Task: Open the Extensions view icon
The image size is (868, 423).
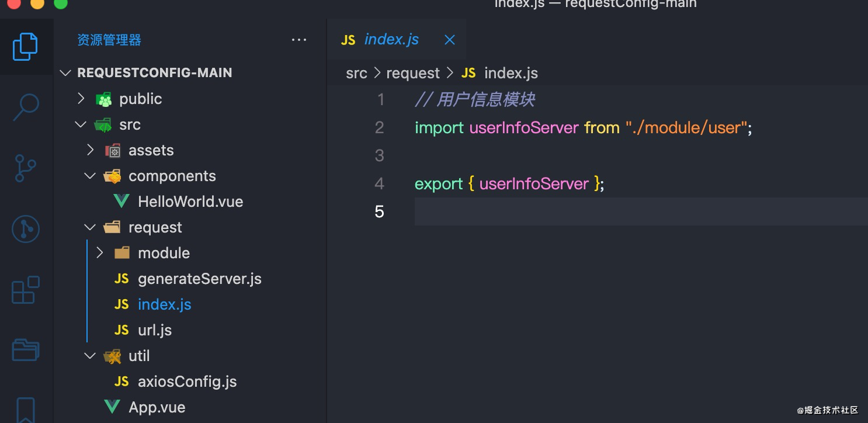Action: click(x=26, y=290)
